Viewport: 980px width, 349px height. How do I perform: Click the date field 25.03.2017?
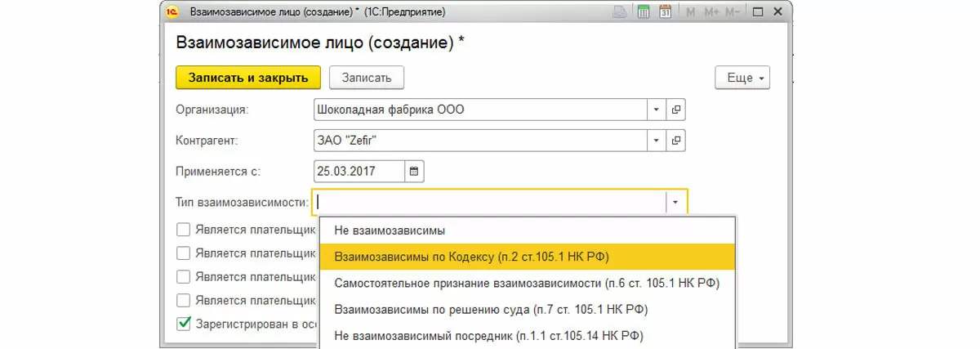(359, 172)
